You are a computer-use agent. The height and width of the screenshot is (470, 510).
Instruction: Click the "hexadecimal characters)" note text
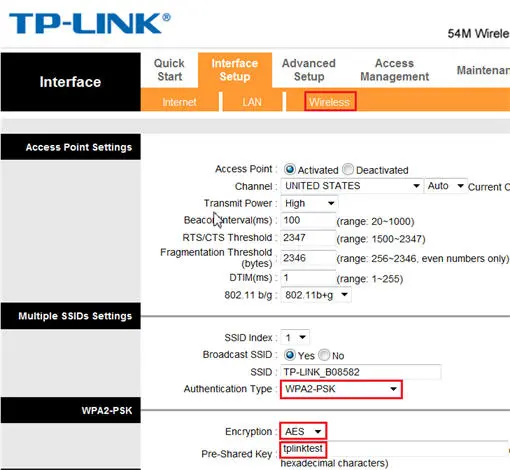[334, 463]
